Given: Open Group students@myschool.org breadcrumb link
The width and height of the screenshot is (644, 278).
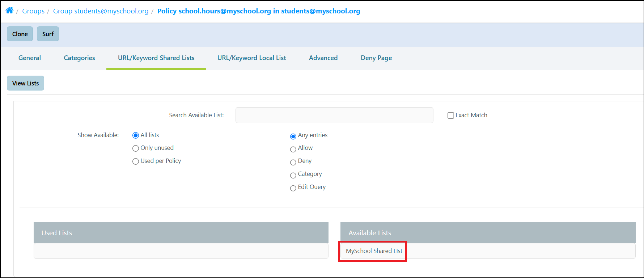Looking at the screenshot, I should (101, 11).
